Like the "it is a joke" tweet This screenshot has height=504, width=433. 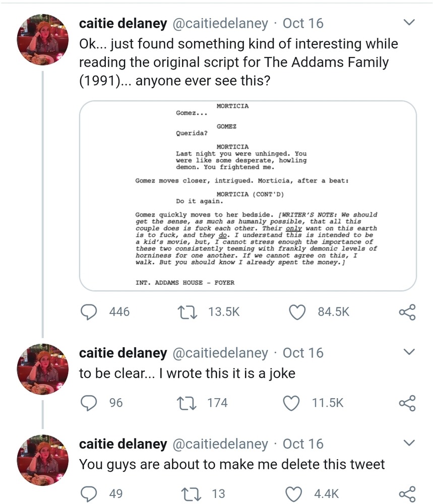(297, 403)
